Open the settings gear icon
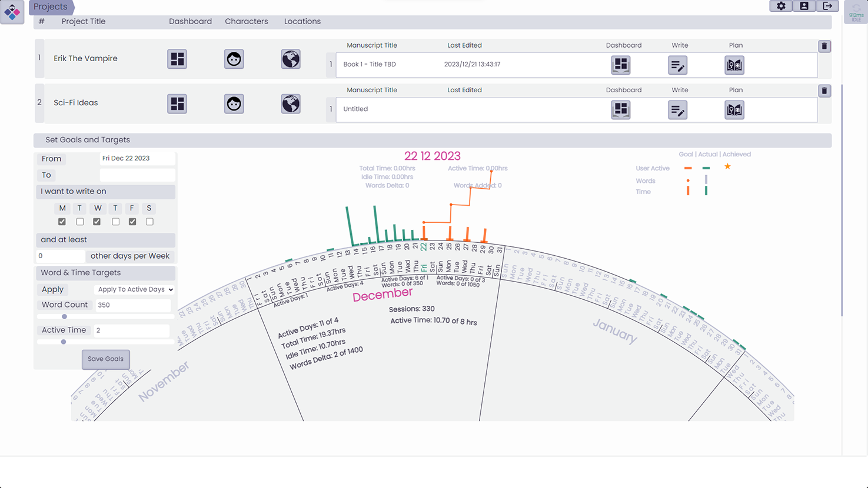The height and width of the screenshot is (488, 868). [x=781, y=6]
